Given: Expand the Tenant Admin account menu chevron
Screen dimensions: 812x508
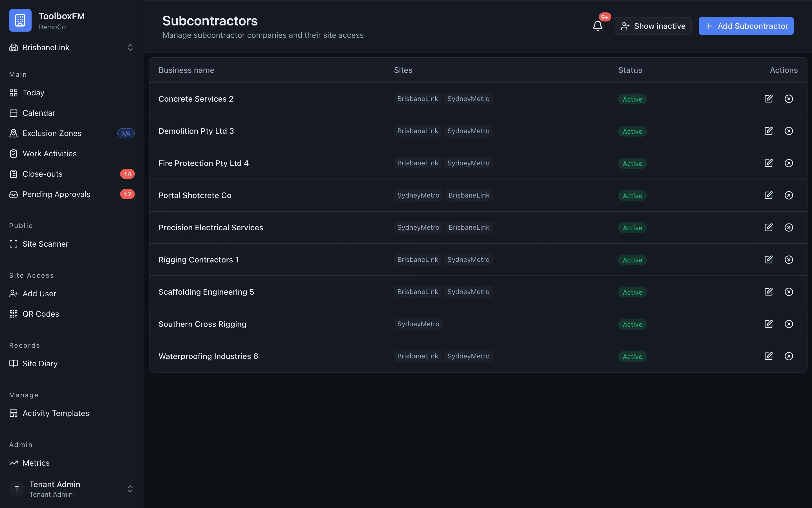Looking at the screenshot, I should (x=130, y=489).
